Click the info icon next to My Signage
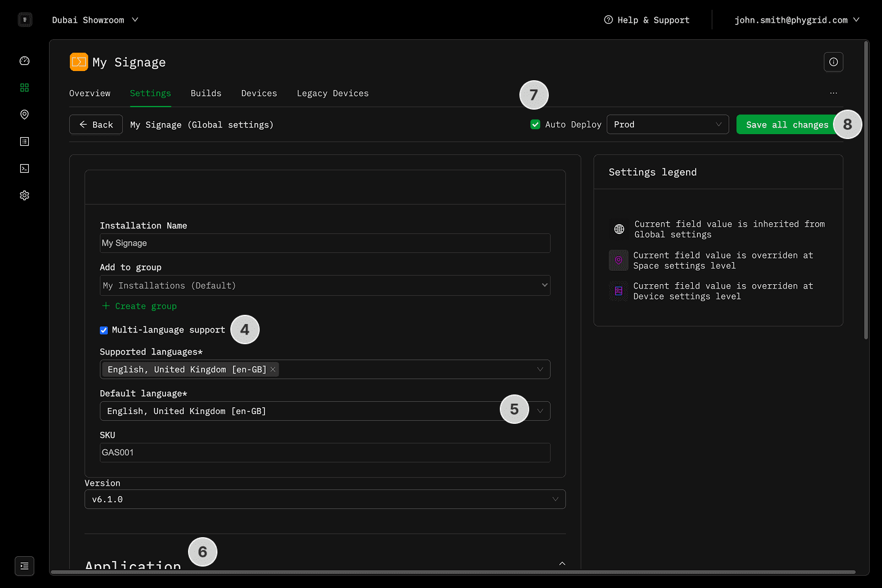 [834, 62]
